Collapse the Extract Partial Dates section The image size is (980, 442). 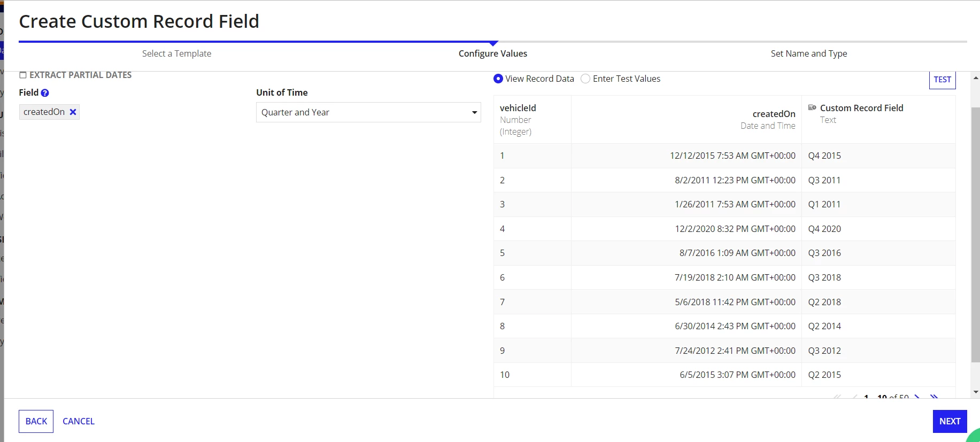pyautogui.click(x=23, y=75)
